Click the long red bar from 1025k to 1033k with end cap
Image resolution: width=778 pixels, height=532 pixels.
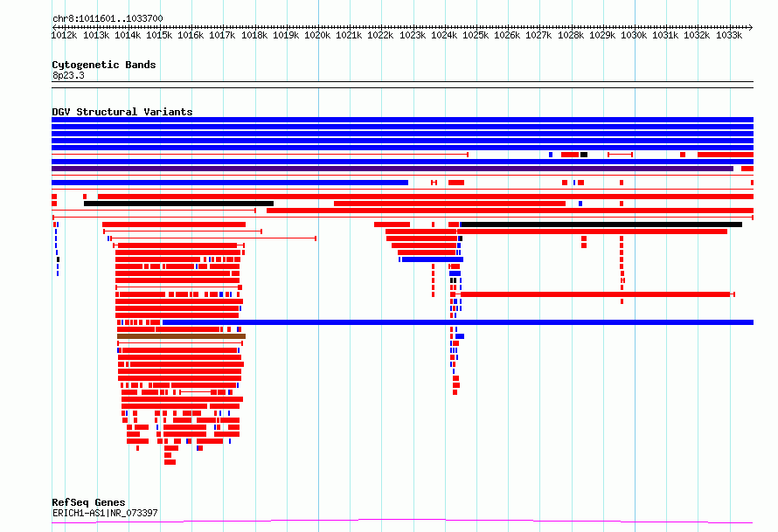click(x=597, y=294)
